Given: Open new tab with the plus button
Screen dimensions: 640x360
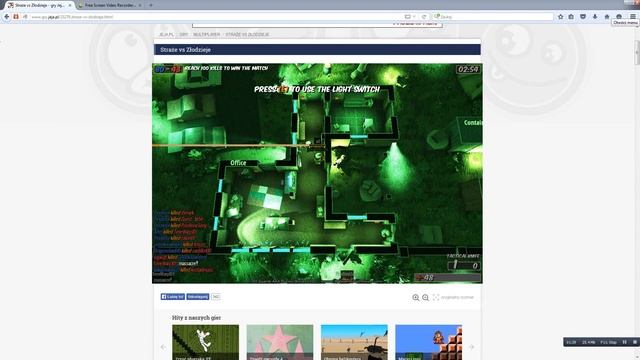Looking at the screenshot, I should pyautogui.click(x=151, y=5).
